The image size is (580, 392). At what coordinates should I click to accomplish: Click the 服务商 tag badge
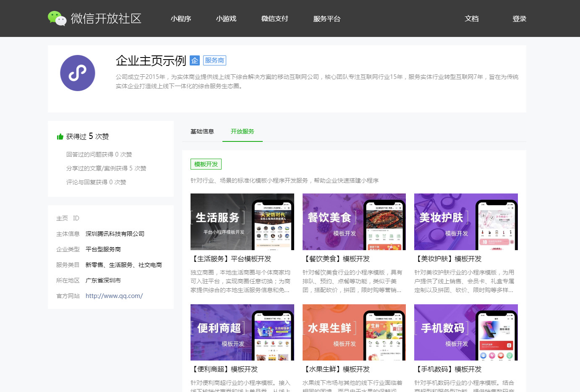(x=214, y=60)
